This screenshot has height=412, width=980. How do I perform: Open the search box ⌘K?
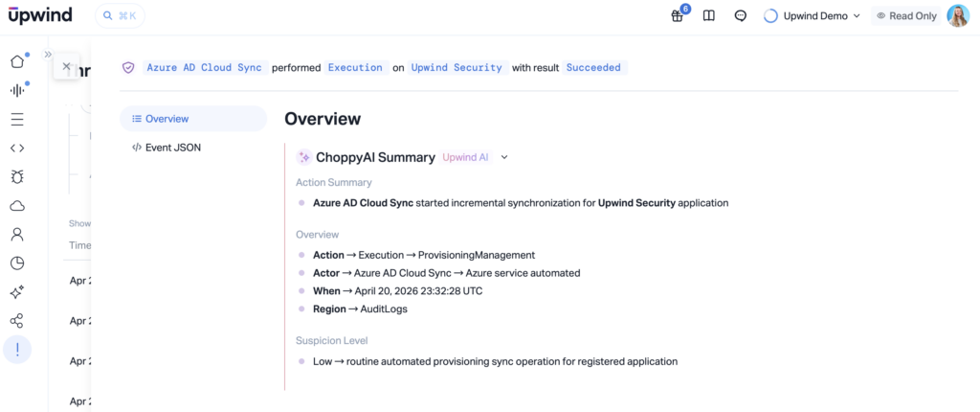pyautogui.click(x=120, y=15)
